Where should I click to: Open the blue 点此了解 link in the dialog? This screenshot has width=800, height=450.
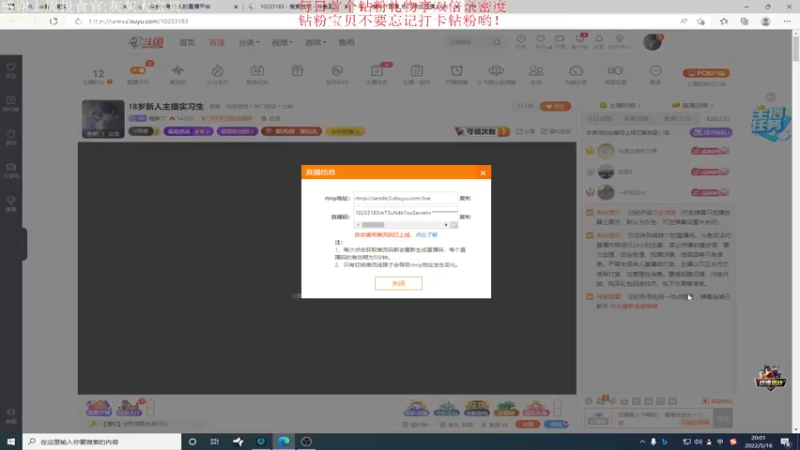point(427,235)
